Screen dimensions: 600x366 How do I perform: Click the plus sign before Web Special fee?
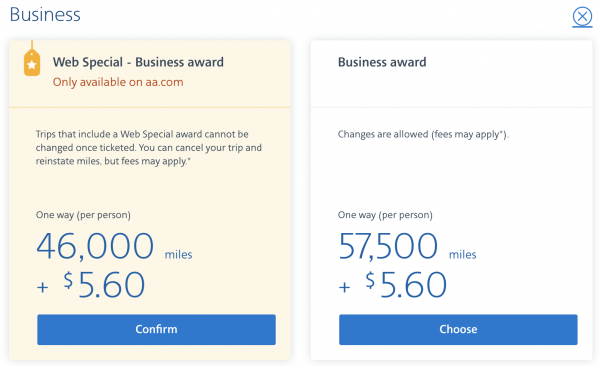(42, 287)
